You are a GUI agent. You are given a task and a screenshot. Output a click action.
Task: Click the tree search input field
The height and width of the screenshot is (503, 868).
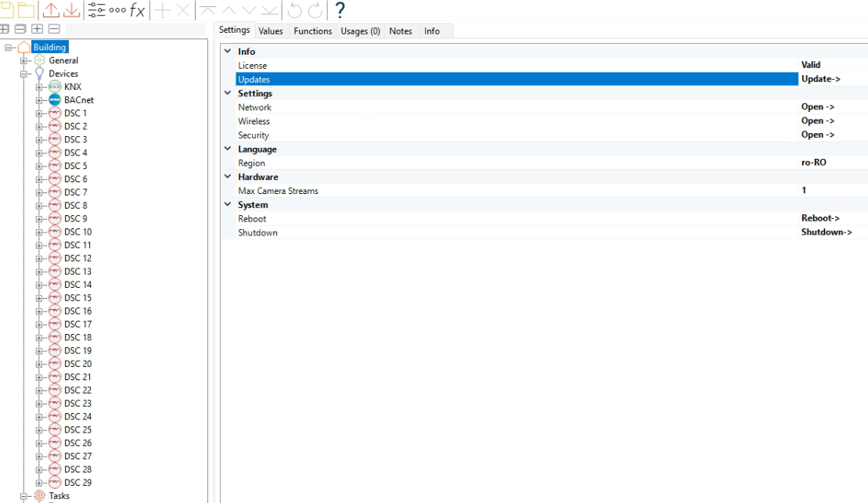pyautogui.click(x=135, y=29)
